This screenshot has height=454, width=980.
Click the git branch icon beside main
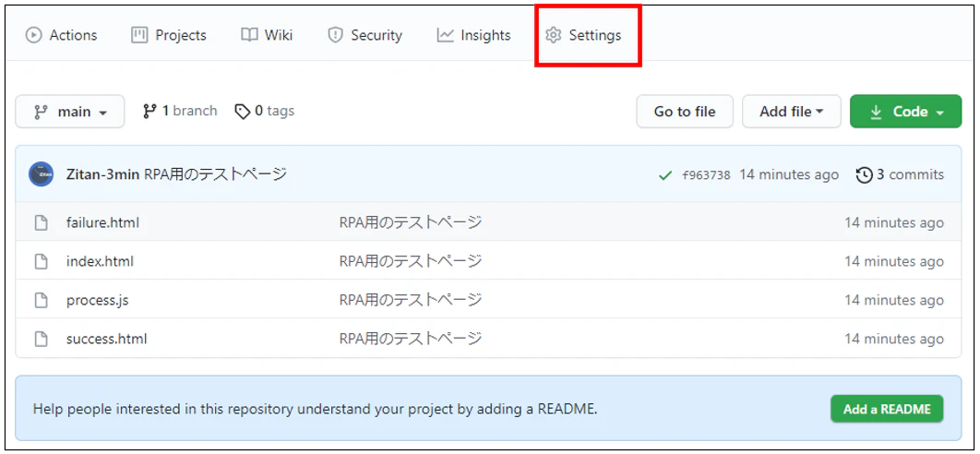coord(41,112)
